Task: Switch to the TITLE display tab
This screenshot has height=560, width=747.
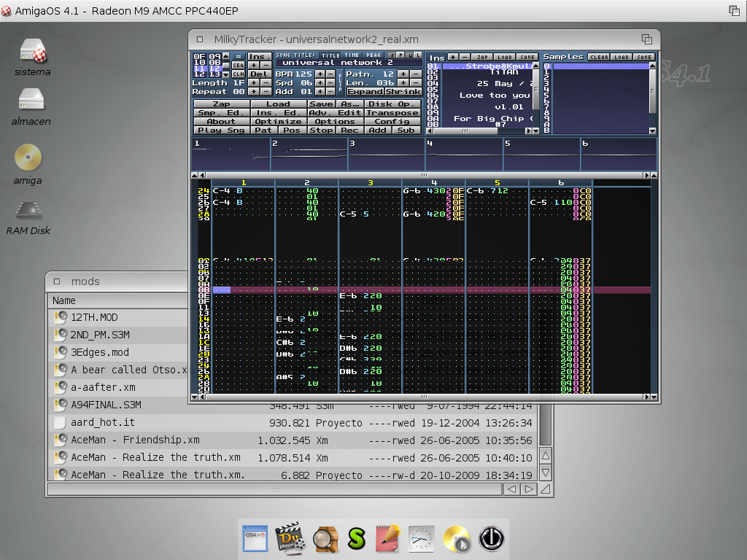Action: [330, 55]
